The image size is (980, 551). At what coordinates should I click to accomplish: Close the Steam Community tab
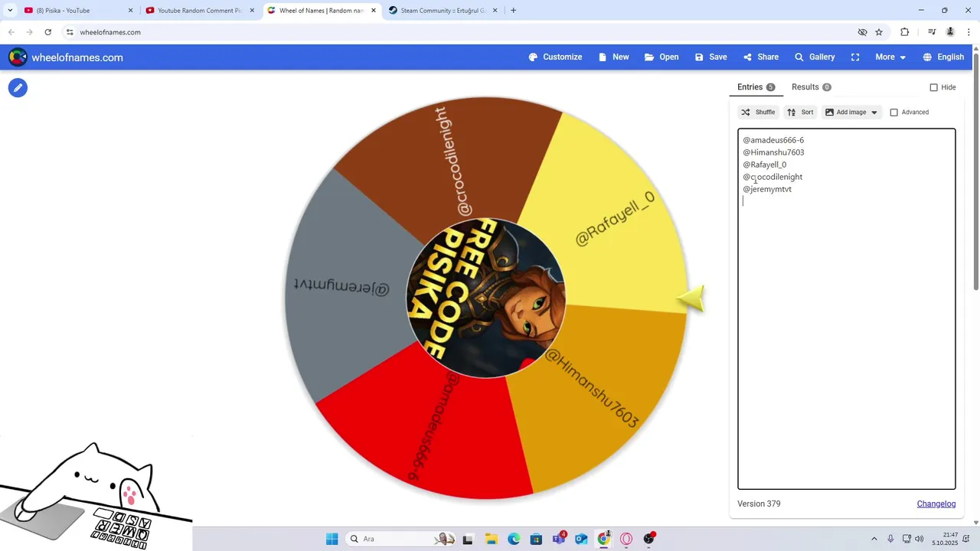tap(495, 11)
